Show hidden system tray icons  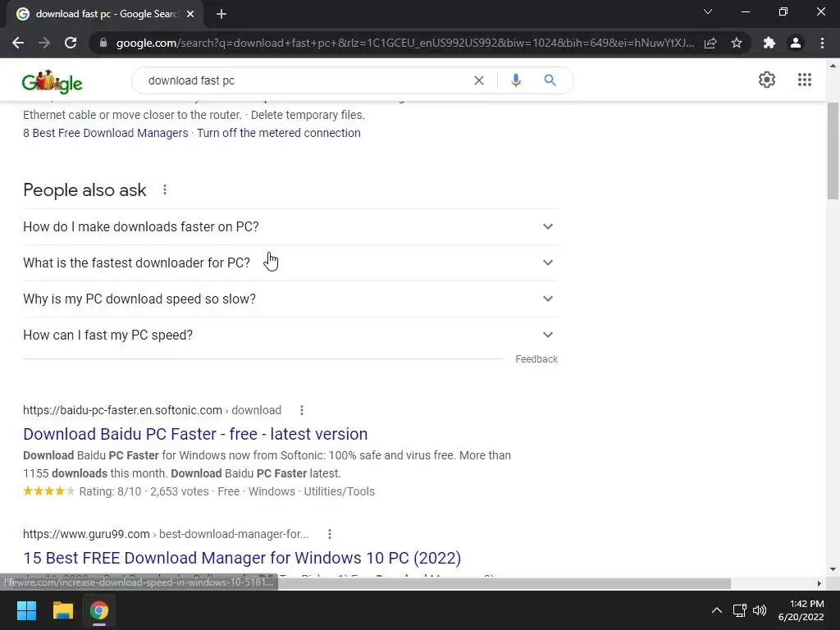click(716, 610)
